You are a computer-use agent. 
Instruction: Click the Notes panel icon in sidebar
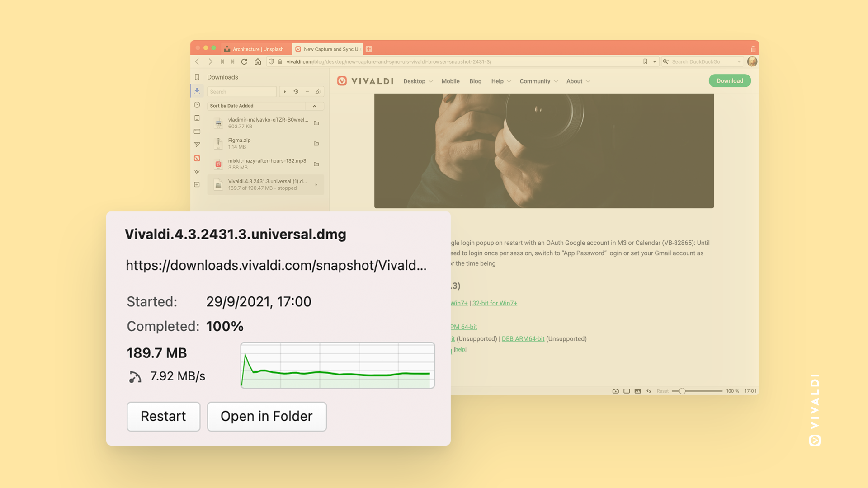tap(197, 117)
